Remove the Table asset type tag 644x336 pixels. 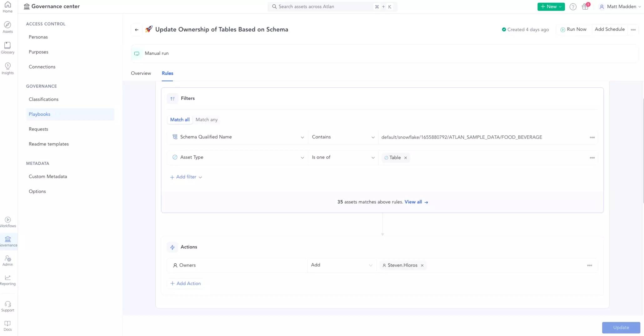click(405, 158)
